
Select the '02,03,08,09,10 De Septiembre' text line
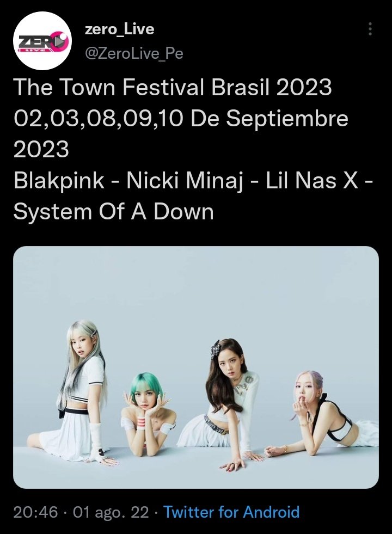point(181,119)
